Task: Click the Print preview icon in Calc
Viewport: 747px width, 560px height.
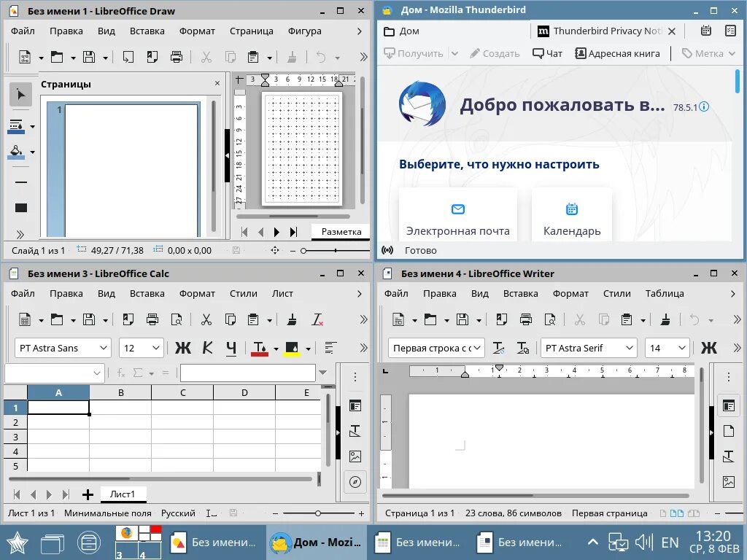Action: (x=177, y=319)
